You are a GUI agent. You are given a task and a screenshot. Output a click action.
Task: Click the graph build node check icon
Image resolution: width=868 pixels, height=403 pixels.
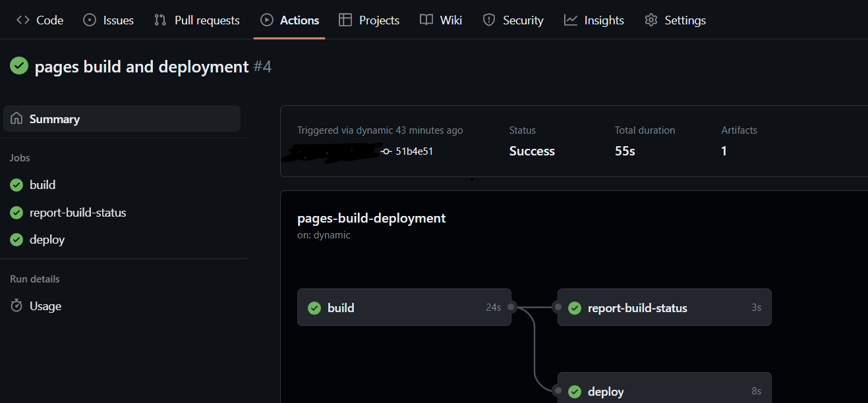[x=314, y=308]
